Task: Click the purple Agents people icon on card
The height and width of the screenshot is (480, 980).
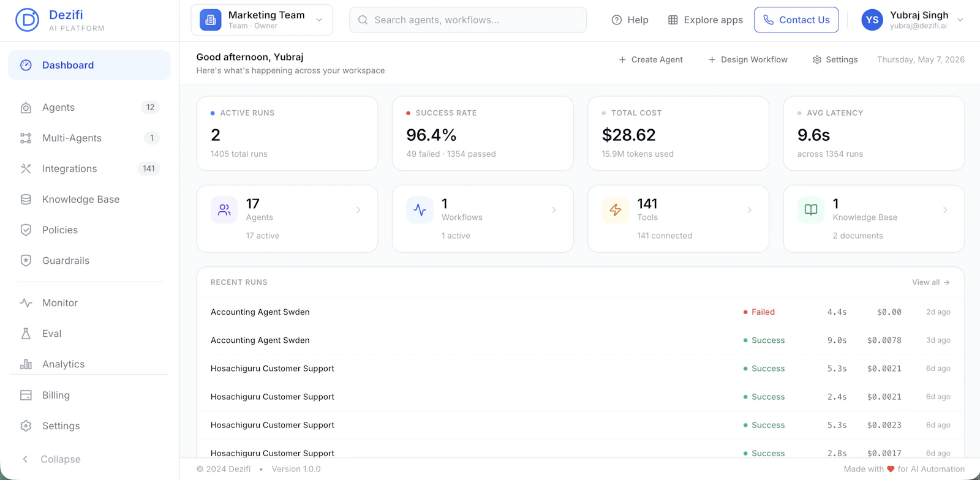Action: pyautogui.click(x=224, y=210)
